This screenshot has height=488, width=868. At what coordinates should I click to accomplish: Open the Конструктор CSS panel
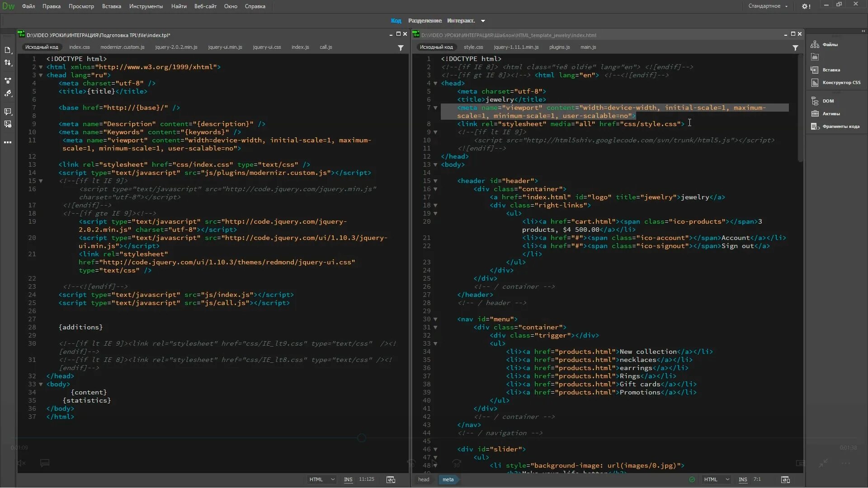(841, 83)
